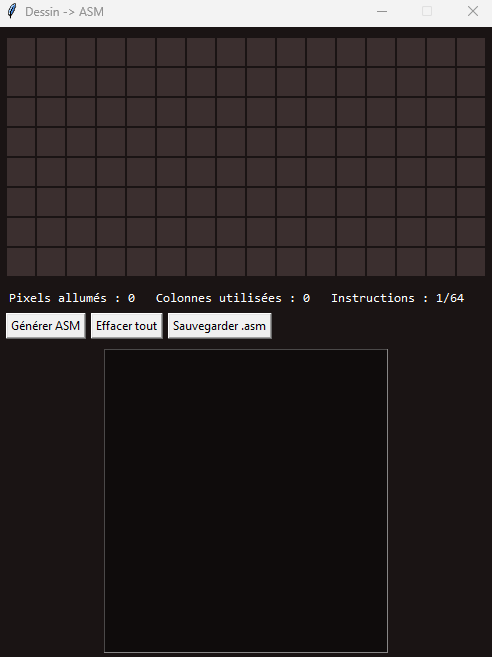This screenshot has width=492, height=657.
Task: Minimize the Dessin -> ASM window
Action: pyautogui.click(x=382, y=11)
